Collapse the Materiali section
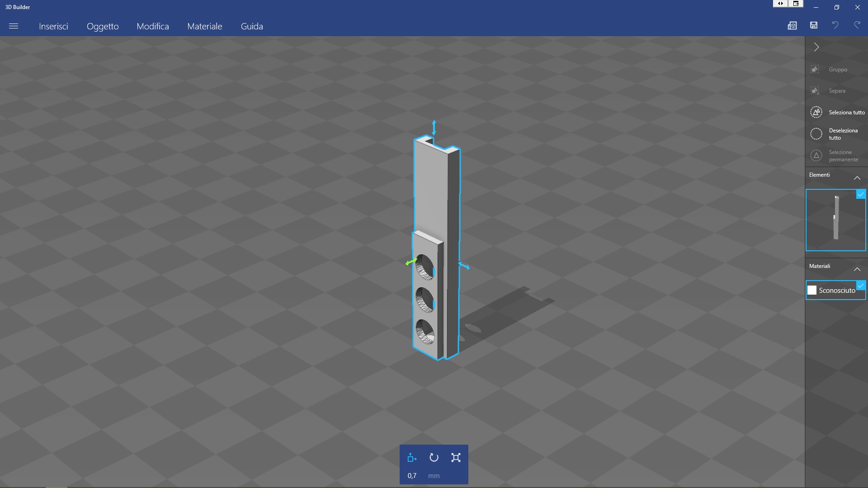868x488 pixels. [857, 269]
